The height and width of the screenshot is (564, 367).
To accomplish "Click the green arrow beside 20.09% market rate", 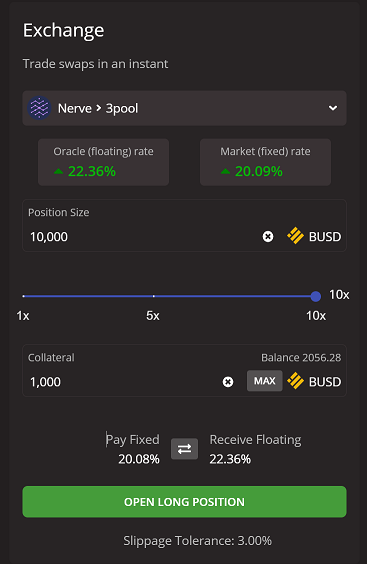I will (225, 172).
